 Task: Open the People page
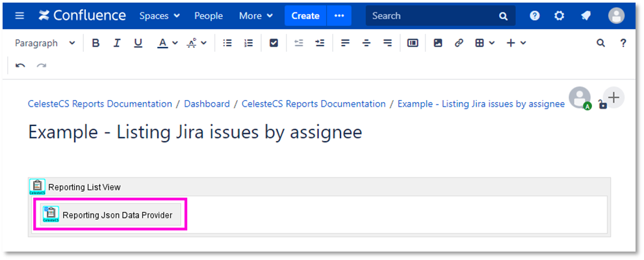pyautogui.click(x=209, y=16)
